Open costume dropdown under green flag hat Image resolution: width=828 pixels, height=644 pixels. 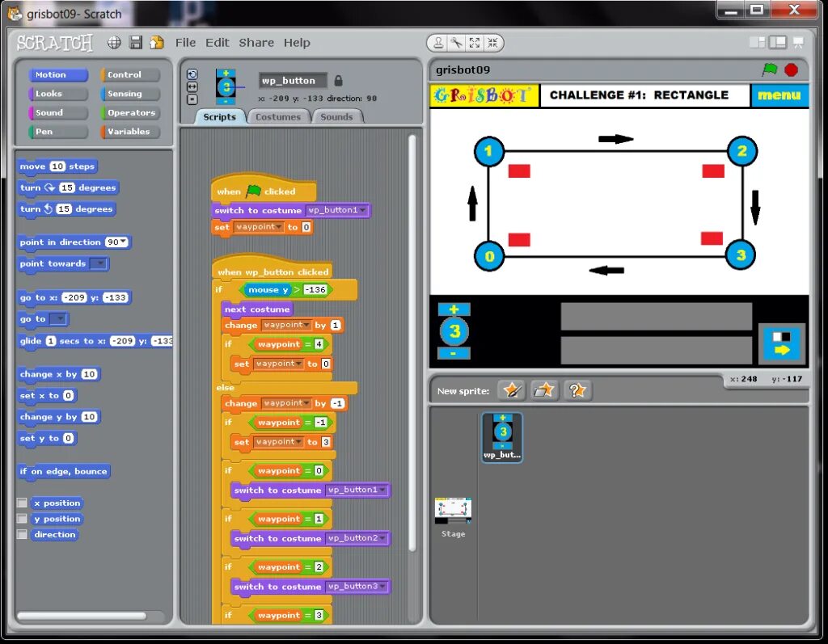363,210
